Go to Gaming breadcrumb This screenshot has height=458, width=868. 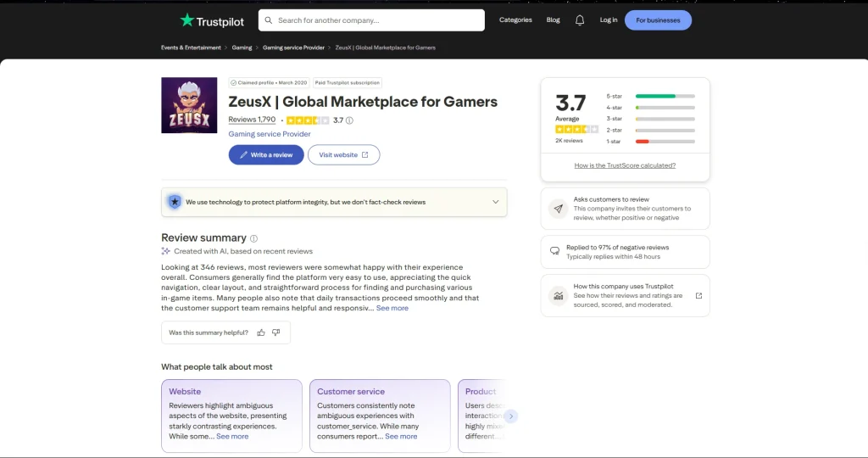(x=242, y=47)
